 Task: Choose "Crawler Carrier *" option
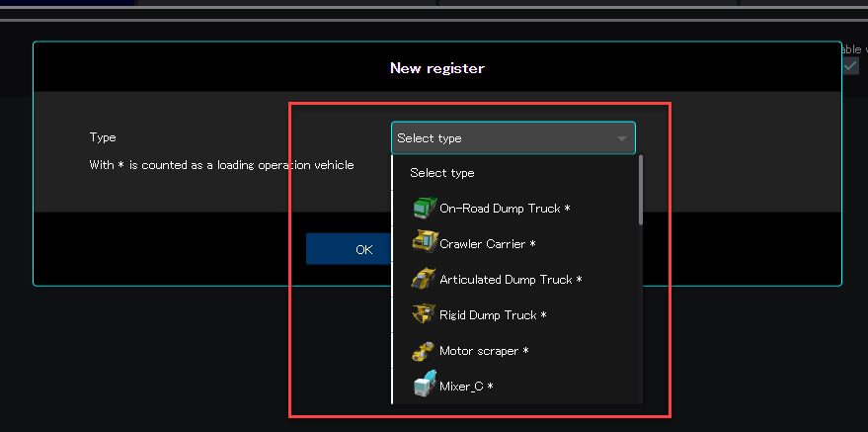coord(514,244)
